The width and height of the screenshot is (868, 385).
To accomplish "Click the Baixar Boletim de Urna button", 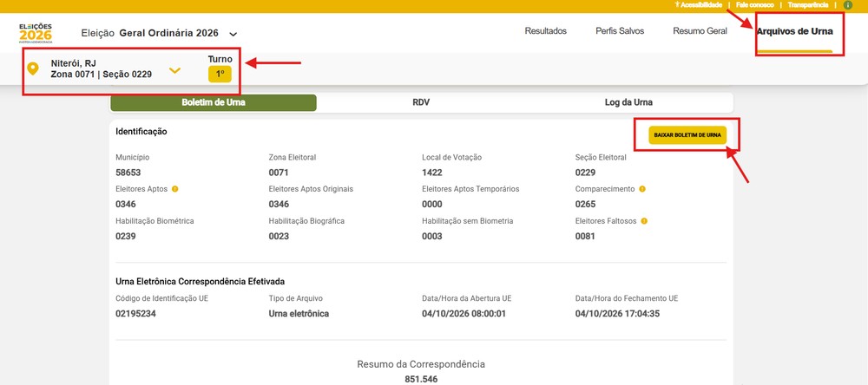I will 687,135.
